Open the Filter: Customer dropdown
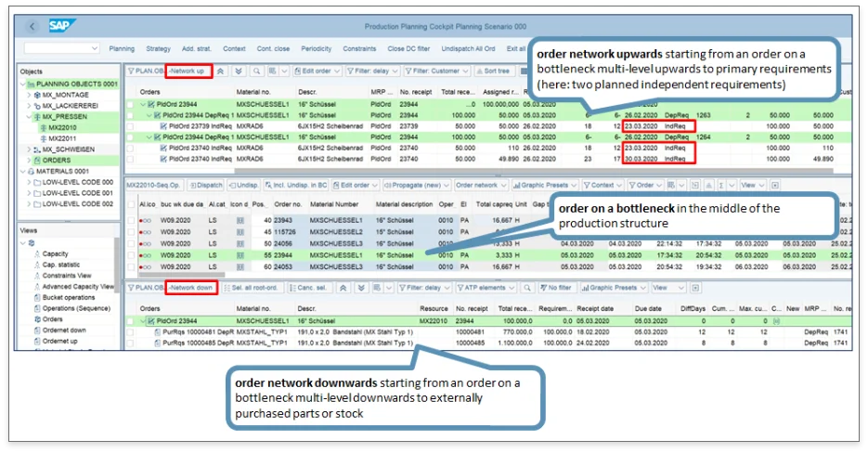Viewport: 868px width, 453px height. pyautogui.click(x=436, y=71)
